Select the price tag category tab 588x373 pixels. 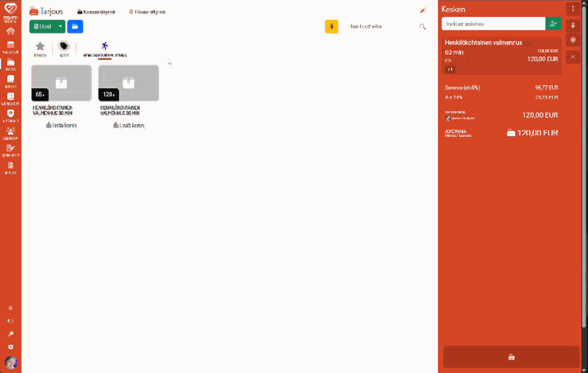coord(64,47)
